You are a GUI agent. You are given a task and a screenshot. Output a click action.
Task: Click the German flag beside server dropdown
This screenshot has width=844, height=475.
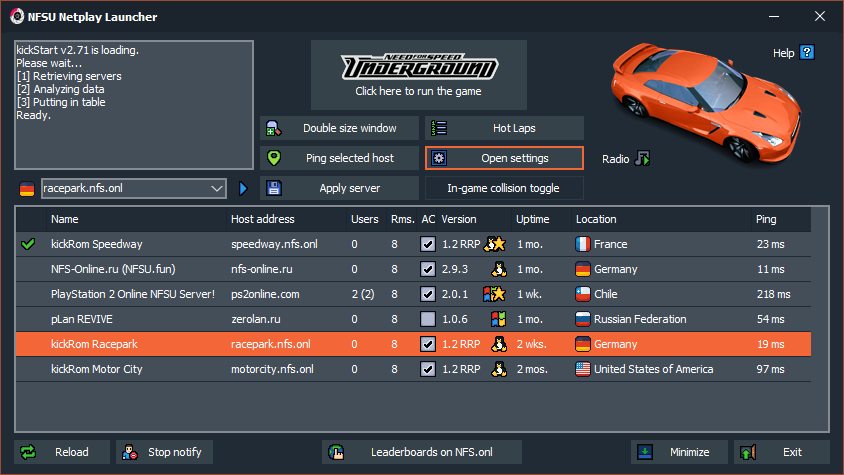pyautogui.click(x=27, y=188)
